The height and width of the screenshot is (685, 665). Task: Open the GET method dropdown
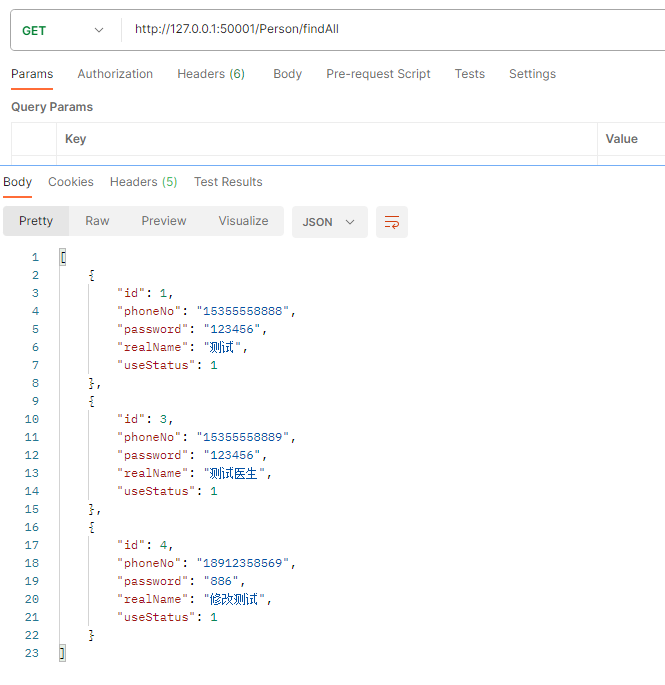pyautogui.click(x=64, y=31)
